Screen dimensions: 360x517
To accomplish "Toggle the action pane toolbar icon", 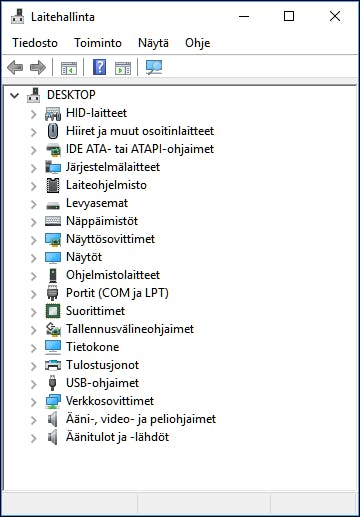I will [123, 68].
